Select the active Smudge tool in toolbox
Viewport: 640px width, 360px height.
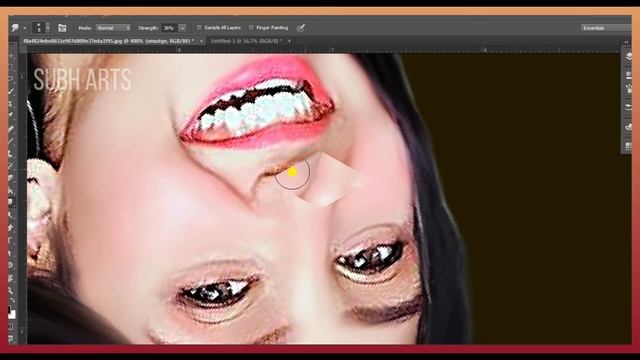tap(12, 202)
